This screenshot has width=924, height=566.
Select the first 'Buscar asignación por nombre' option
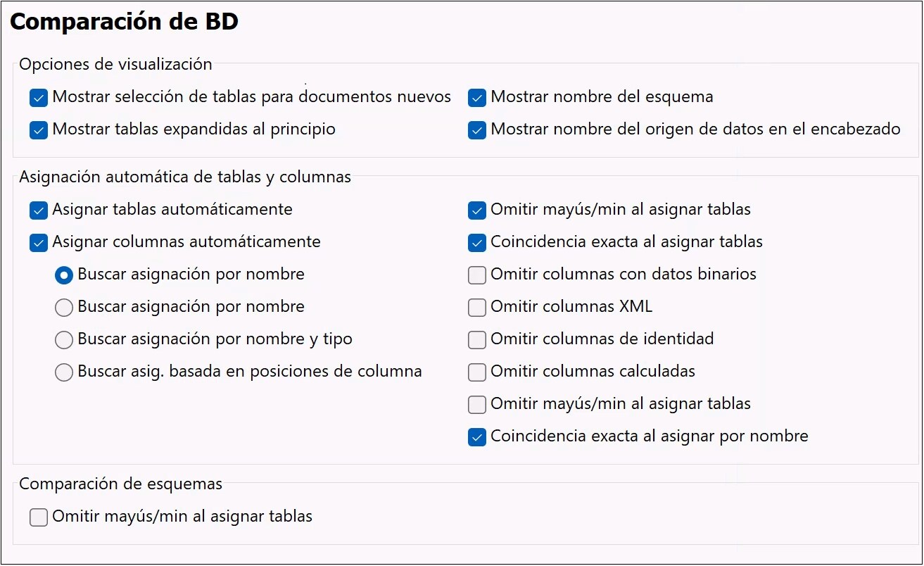(64, 275)
